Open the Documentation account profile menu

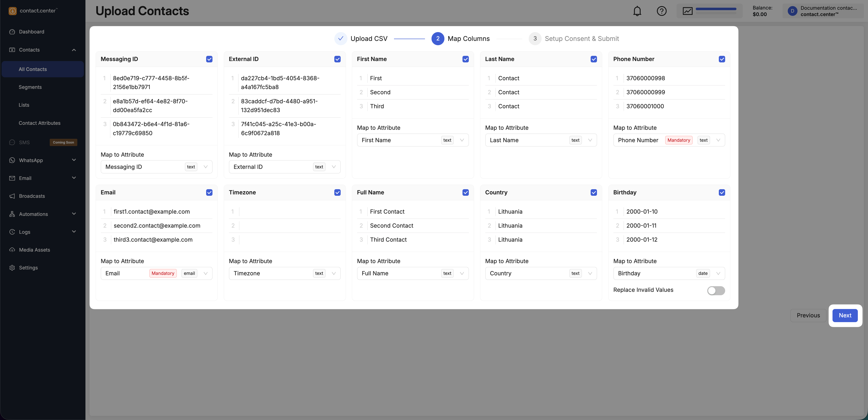tap(823, 11)
